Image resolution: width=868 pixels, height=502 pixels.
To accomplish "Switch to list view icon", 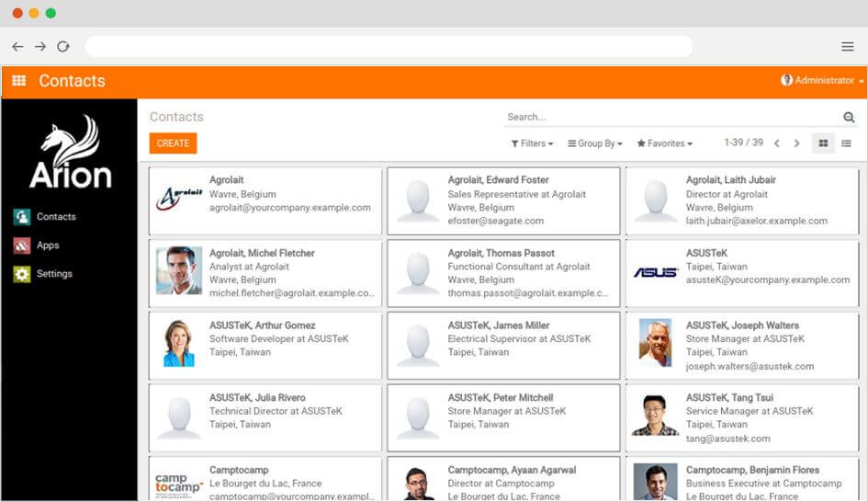I will click(846, 143).
